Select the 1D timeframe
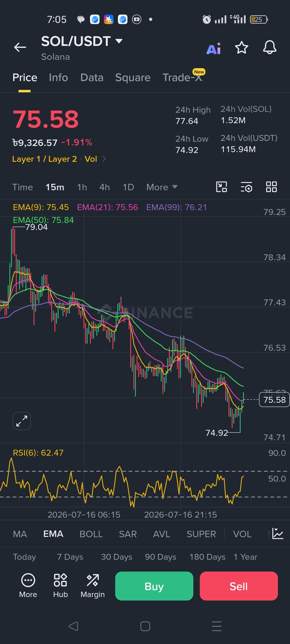The width and height of the screenshot is (290, 644). (x=128, y=187)
